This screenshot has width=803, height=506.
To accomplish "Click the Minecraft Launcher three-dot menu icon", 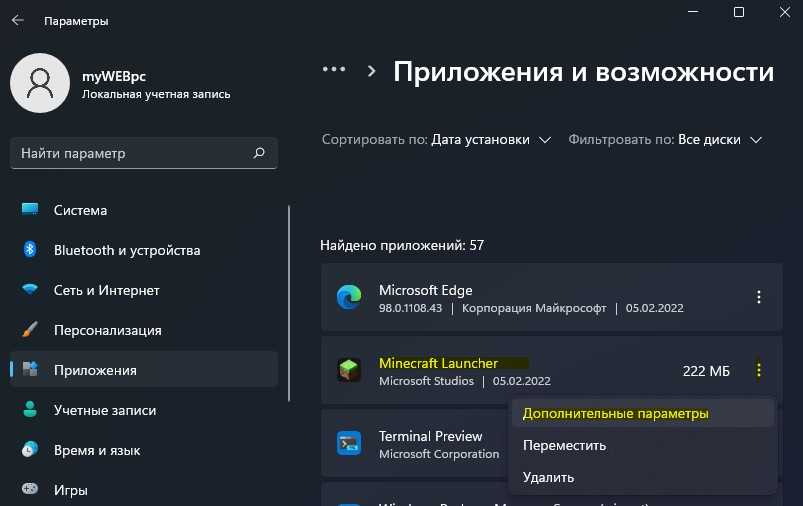I will pos(759,371).
